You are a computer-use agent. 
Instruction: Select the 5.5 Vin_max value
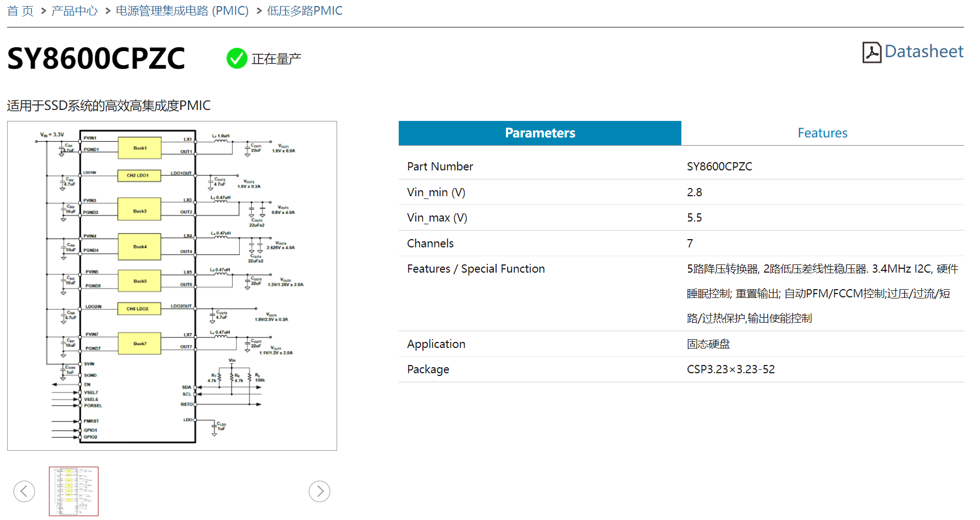pyautogui.click(x=694, y=218)
